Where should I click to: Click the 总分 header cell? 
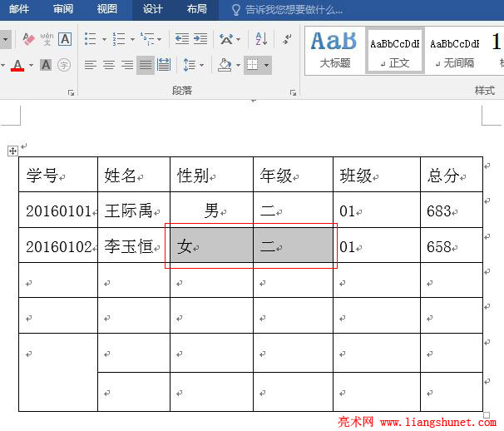pyautogui.click(x=452, y=175)
